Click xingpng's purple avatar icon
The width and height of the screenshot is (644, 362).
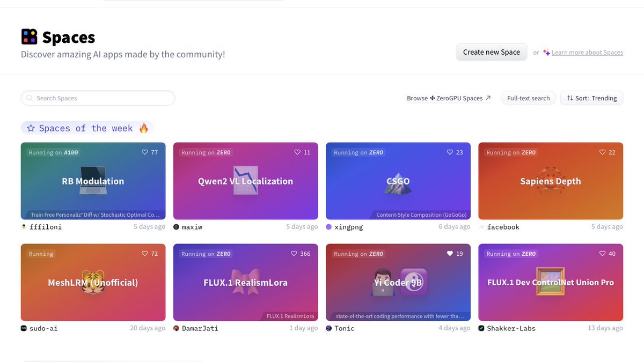(x=329, y=227)
